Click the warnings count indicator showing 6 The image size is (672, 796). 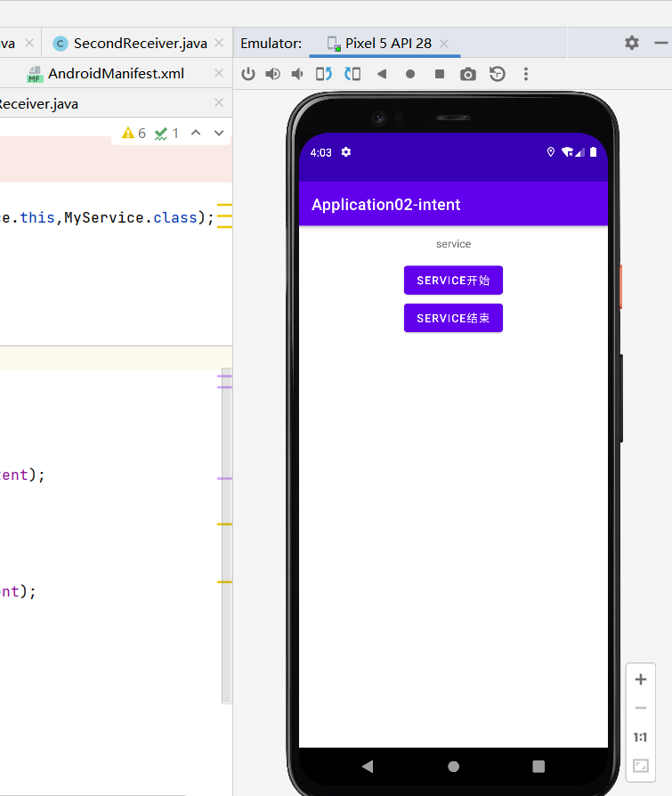click(x=134, y=133)
